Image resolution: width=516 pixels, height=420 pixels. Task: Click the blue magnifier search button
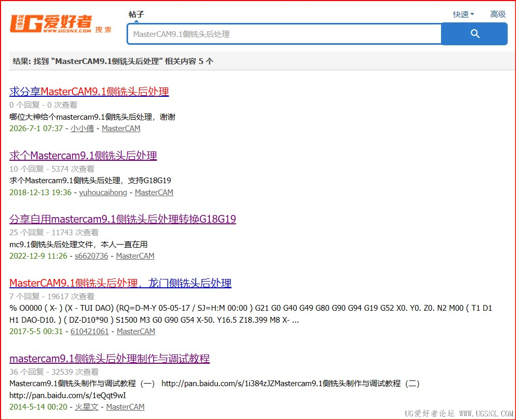click(x=474, y=33)
